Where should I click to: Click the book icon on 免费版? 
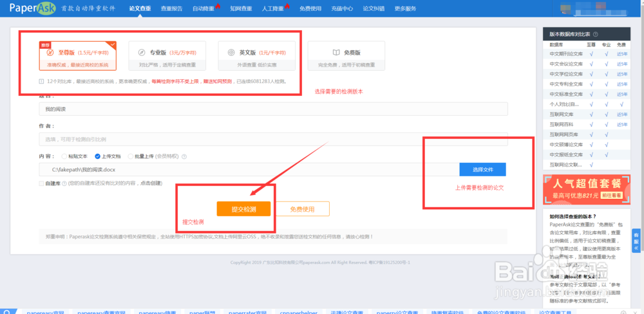pyautogui.click(x=336, y=53)
